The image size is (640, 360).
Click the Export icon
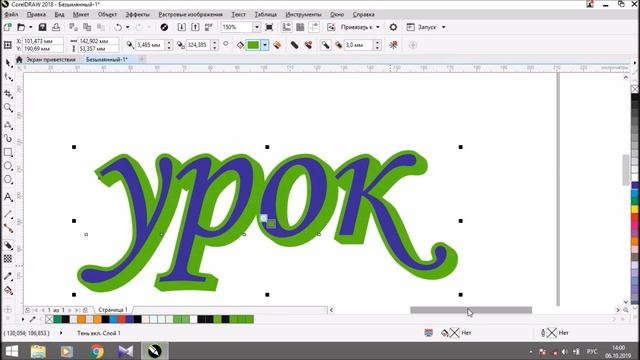(x=195, y=27)
